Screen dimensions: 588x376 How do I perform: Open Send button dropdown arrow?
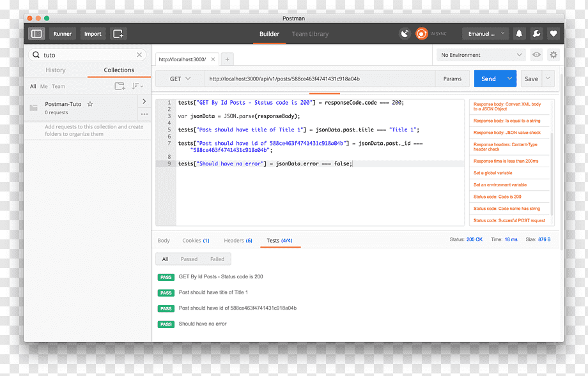(509, 79)
